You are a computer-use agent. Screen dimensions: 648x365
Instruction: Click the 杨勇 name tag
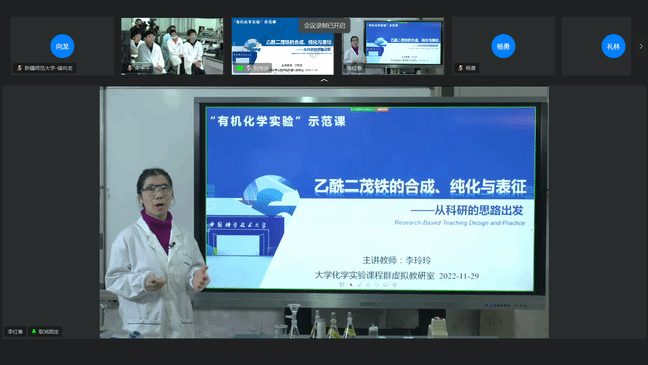[x=467, y=68]
